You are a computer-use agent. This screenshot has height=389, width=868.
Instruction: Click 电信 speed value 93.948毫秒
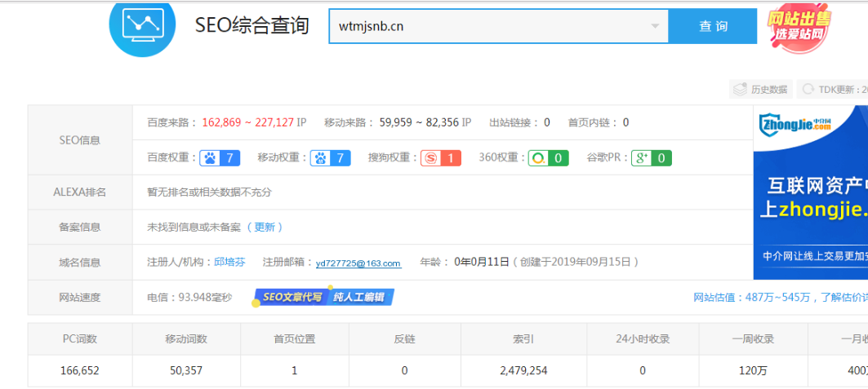click(x=206, y=298)
